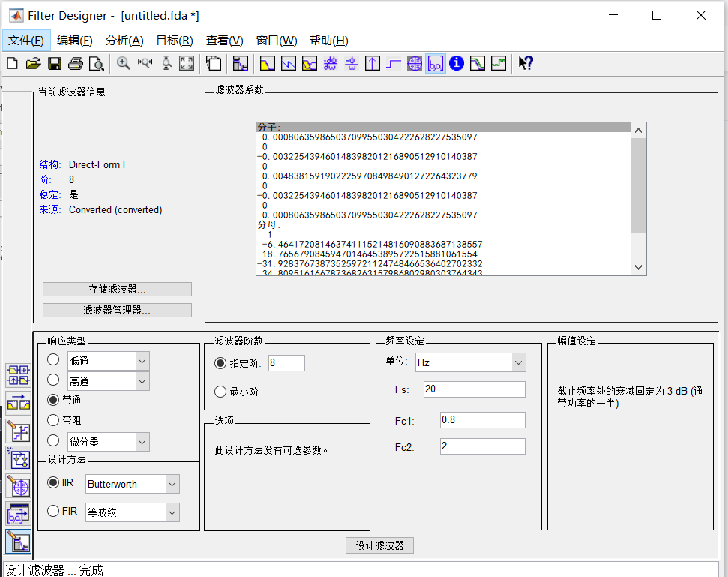Screen dimensions: 728x577
Task: Display the step response
Action: click(x=393, y=63)
